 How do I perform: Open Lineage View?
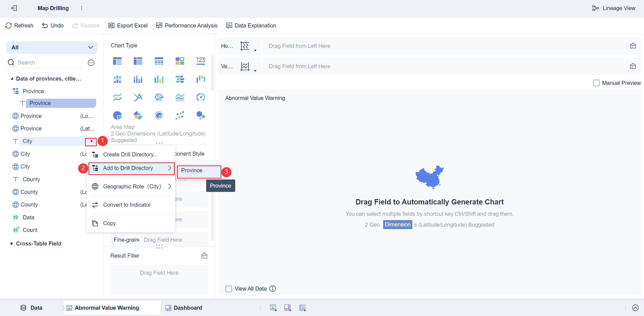[614, 8]
